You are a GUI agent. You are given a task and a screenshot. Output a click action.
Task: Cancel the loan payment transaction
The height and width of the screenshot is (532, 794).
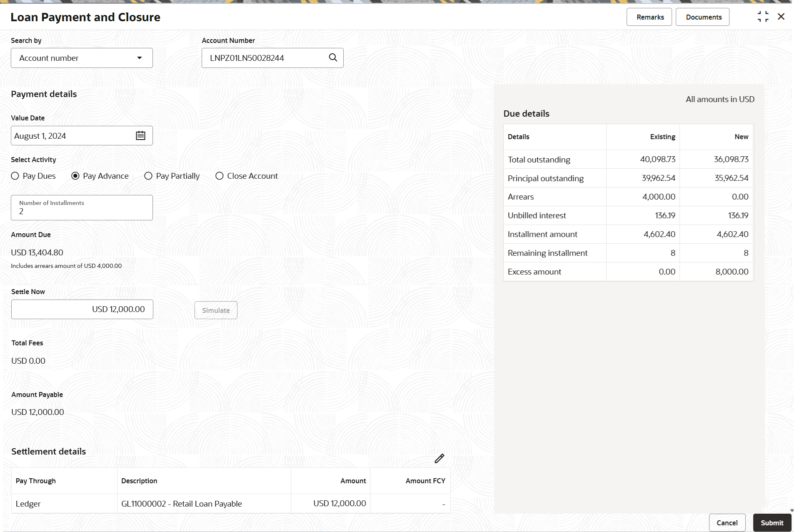727,523
